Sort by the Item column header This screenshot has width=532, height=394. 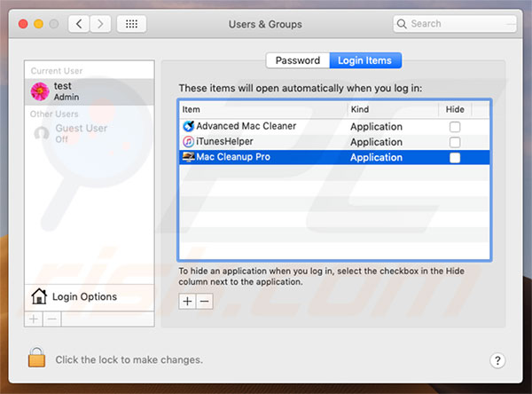click(x=263, y=110)
